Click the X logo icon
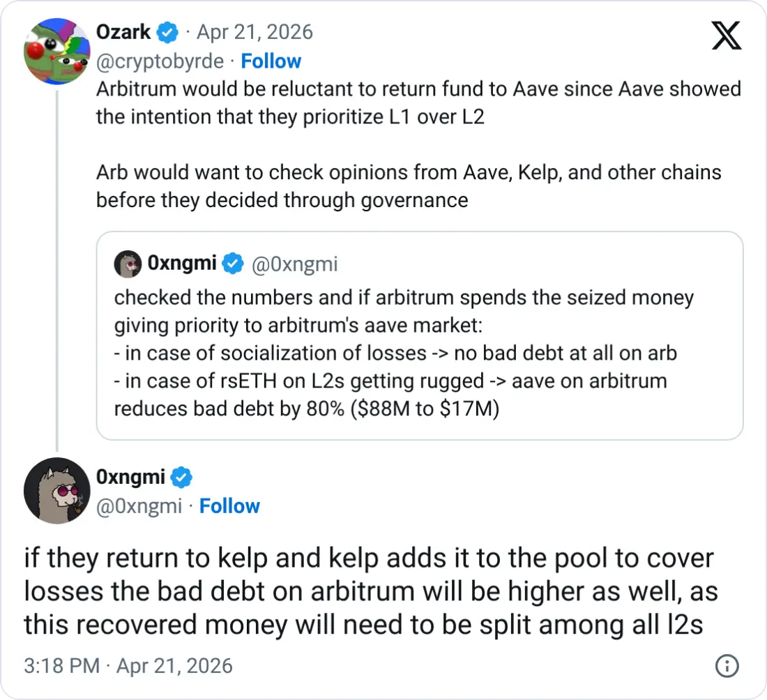 (726, 34)
